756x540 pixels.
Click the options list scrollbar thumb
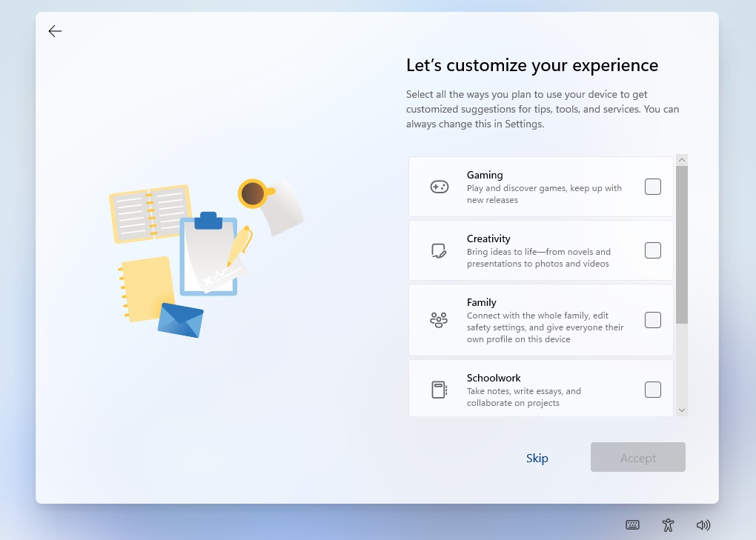tap(682, 244)
